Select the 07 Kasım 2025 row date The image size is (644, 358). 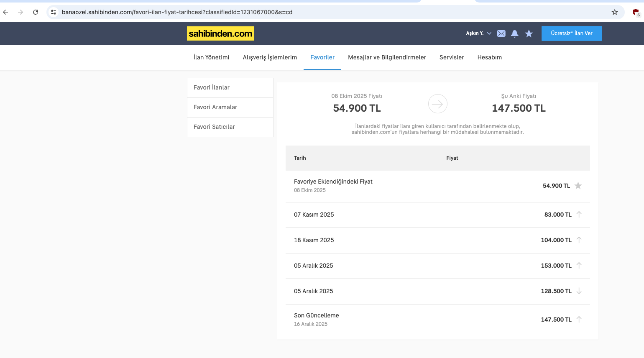coord(314,215)
